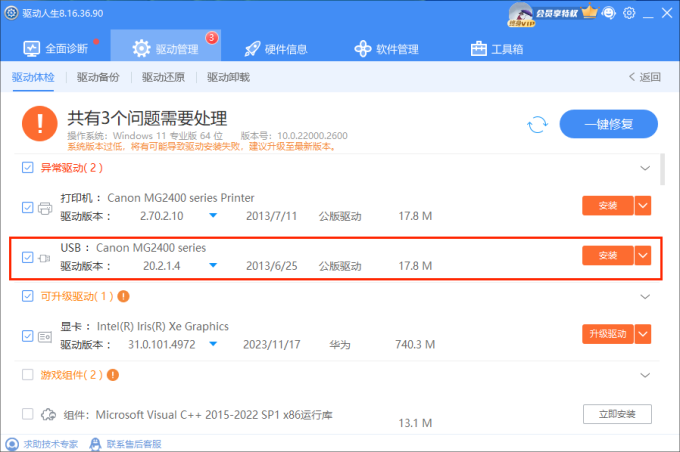Screen dimensions: 680x452
Task: Click the red notification badge showing 3
Action: point(212,38)
